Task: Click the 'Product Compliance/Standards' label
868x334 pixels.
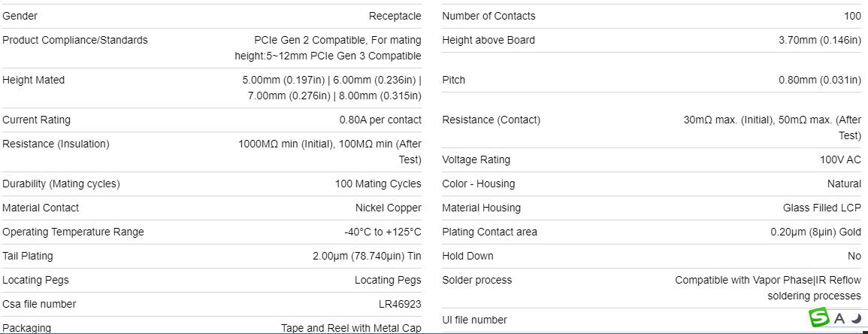Action: (x=75, y=40)
